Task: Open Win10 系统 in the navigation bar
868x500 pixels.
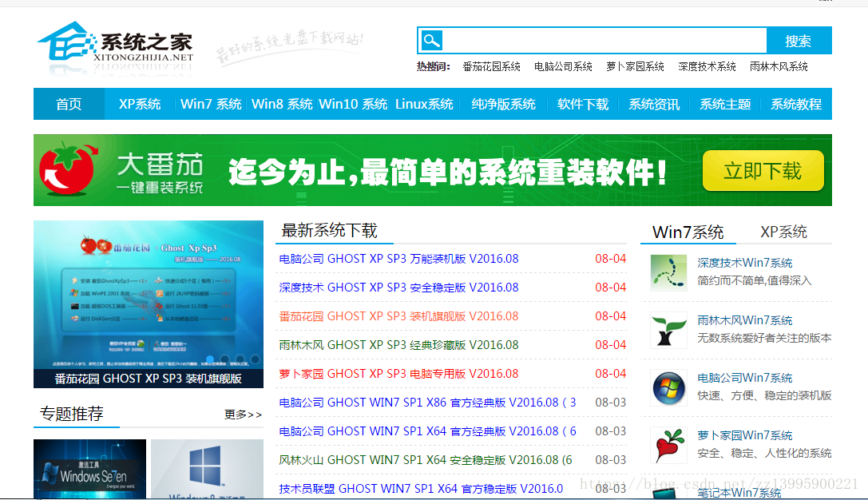Action: click(x=353, y=104)
